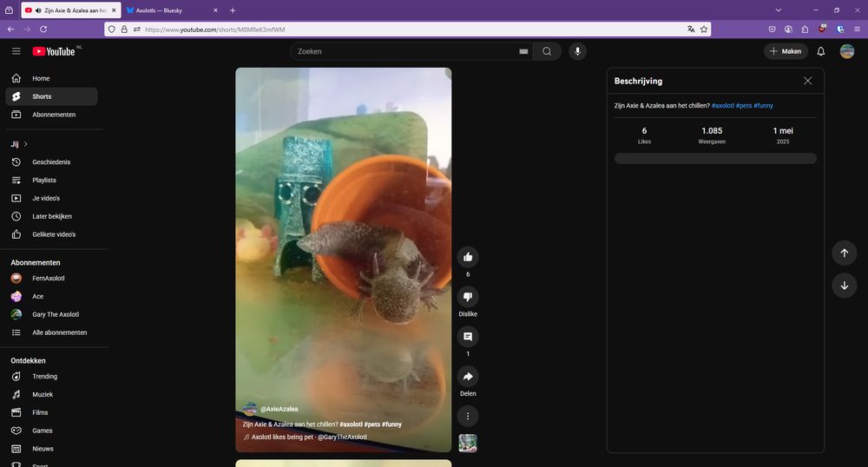Close the Axolotls Bluesky tab
Screen dimensions: 868x467
(215, 10)
